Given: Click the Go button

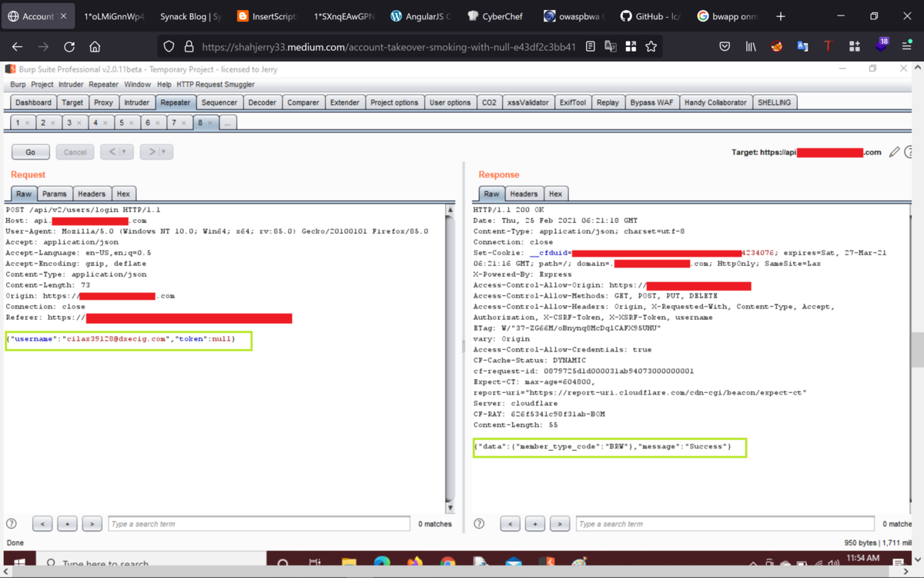Looking at the screenshot, I should click(x=31, y=152).
